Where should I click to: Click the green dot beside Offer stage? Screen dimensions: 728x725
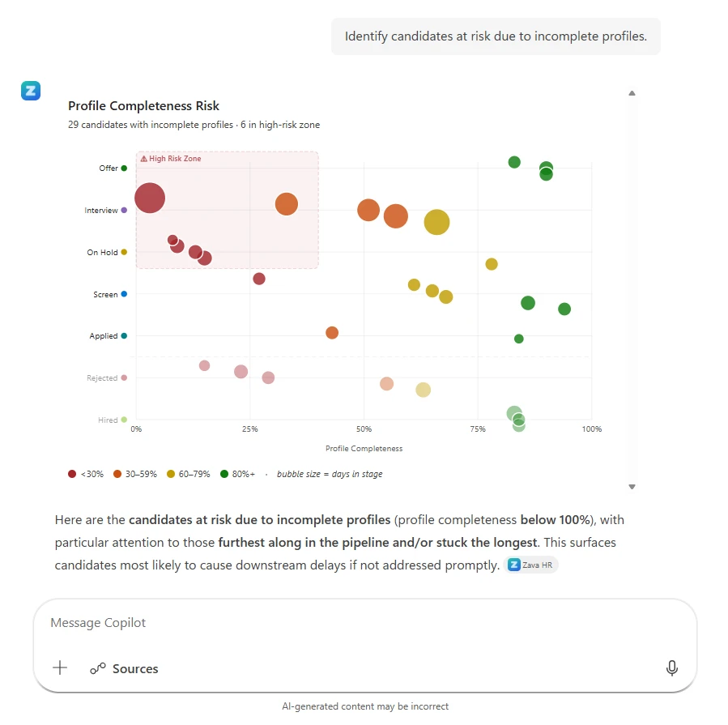[122, 168]
